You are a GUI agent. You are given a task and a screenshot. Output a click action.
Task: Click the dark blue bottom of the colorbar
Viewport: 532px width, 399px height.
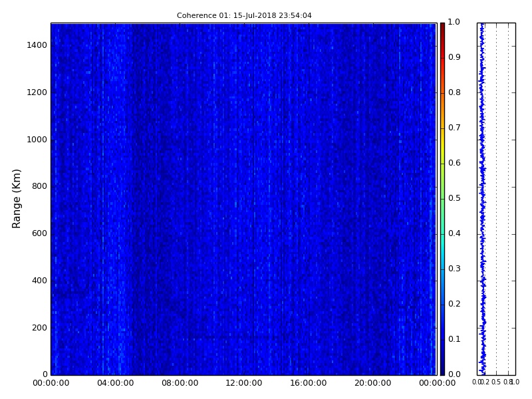tap(442, 366)
